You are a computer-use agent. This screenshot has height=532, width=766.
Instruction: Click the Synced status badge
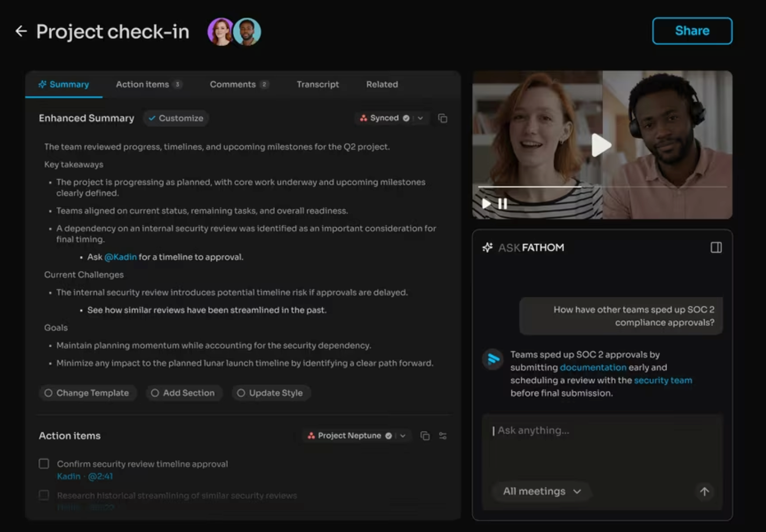pyautogui.click(x=385, y=118)
